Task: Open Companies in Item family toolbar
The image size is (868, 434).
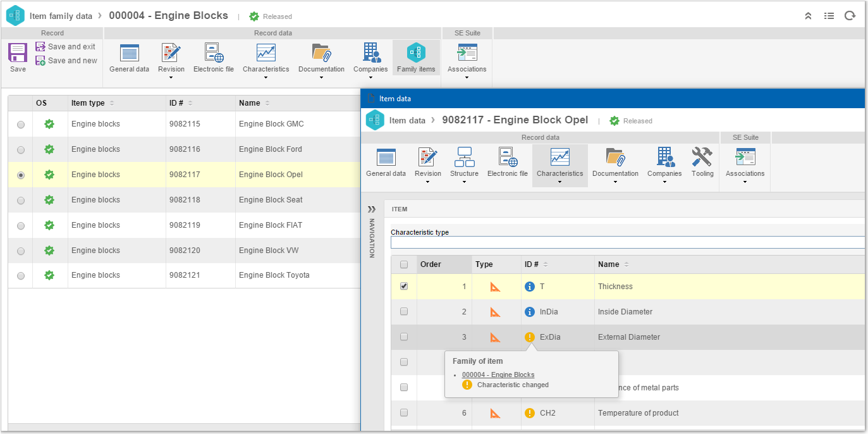Action: (x=370, y=58)
